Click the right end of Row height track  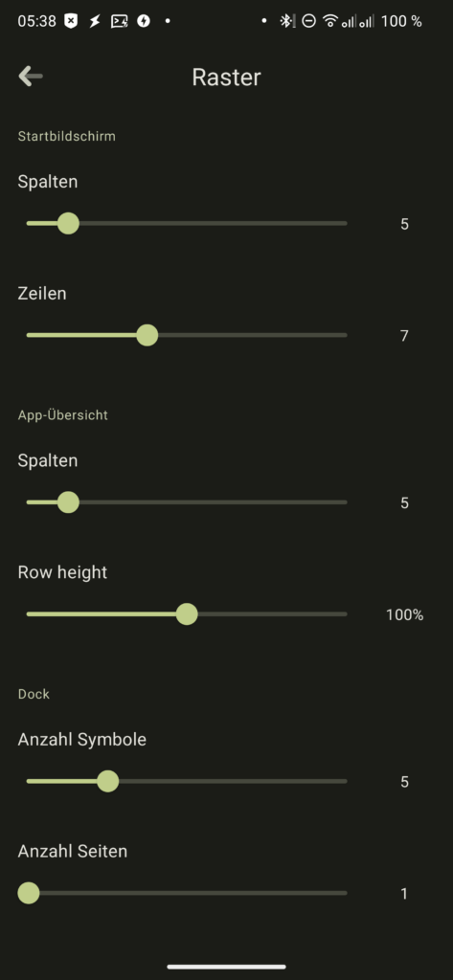click(345, 613)
